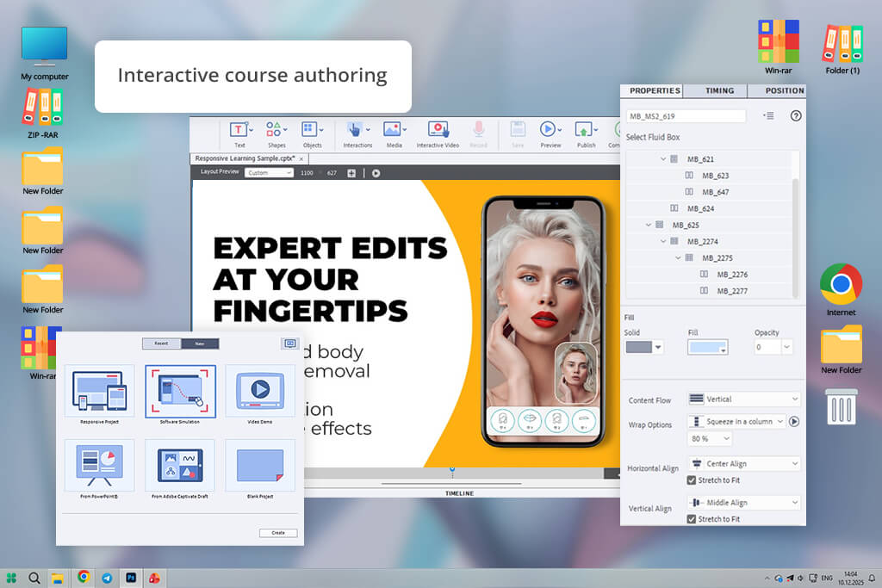
Task: Open the Shapes tool
Action: tap(276, 134)
